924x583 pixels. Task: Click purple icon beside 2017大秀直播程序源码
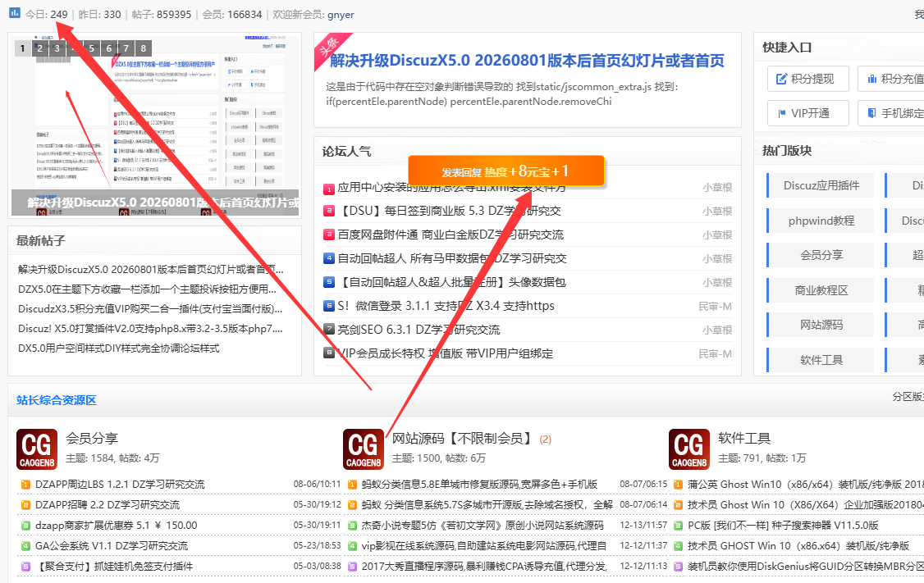coord(352,567)
